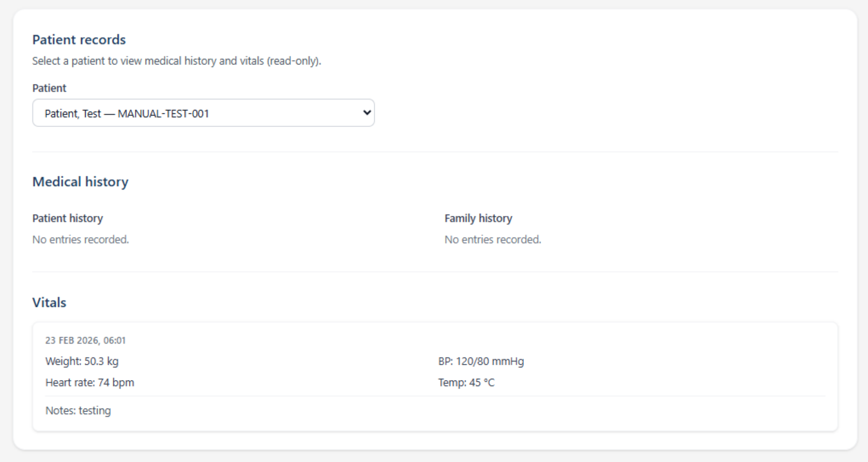Open the Patient selection dropdown
The image size is (868, 462).
203,113
